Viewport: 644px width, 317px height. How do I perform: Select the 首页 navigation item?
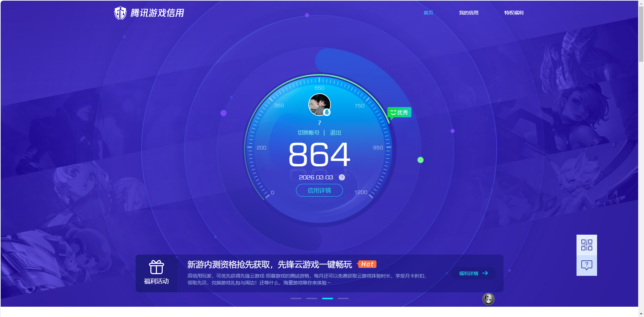pyautogui.click(x=428, y=13)
